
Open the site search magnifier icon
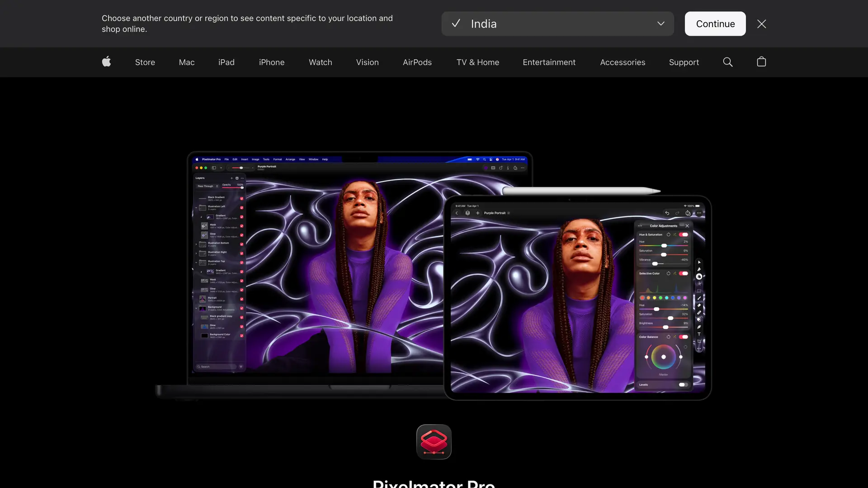tap(728, 62)
